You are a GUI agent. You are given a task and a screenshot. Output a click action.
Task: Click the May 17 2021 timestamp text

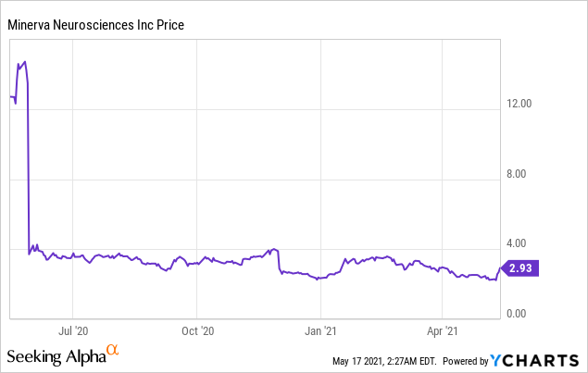coord(384,360)
